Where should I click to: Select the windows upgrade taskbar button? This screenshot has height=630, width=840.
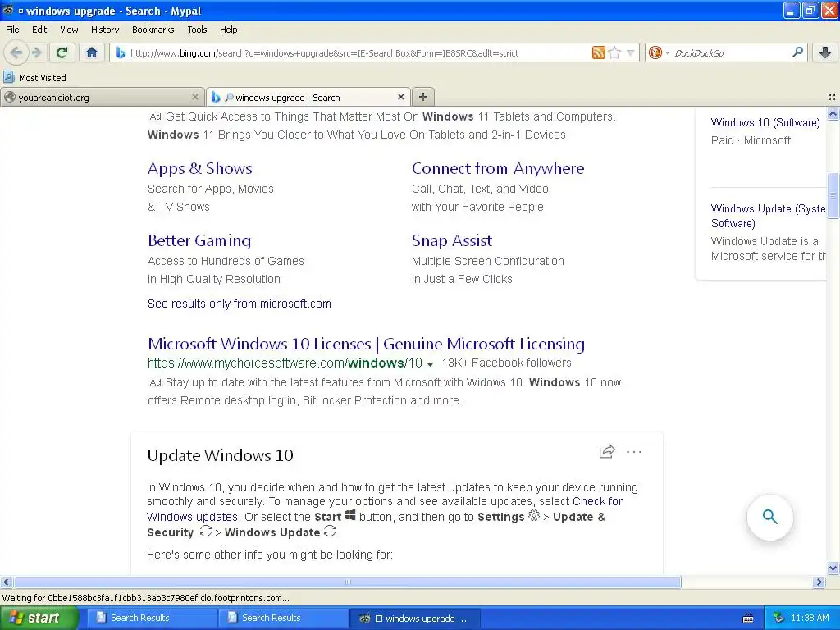[x=414, y=619]
